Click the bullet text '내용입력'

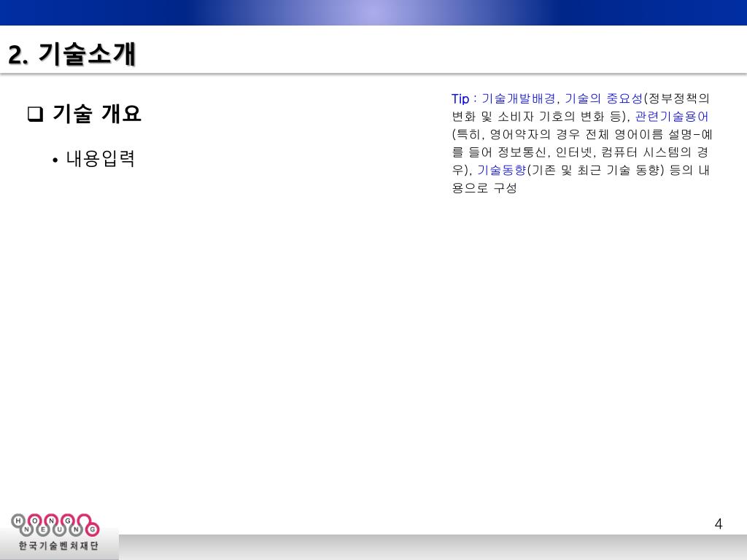coord(101,158)
